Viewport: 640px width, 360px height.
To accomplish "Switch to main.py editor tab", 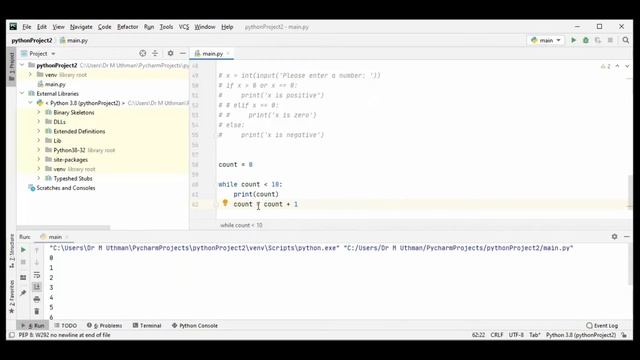I will coord(212,53).
